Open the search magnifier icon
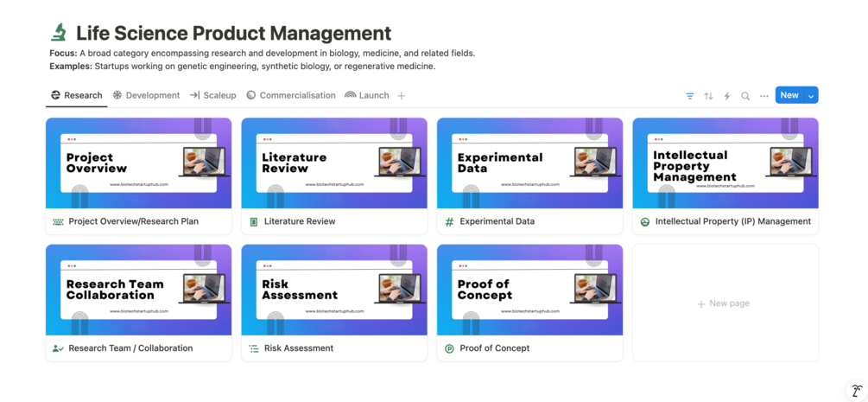The width and height of the screenshot is (868, 402). coord(745,96)
